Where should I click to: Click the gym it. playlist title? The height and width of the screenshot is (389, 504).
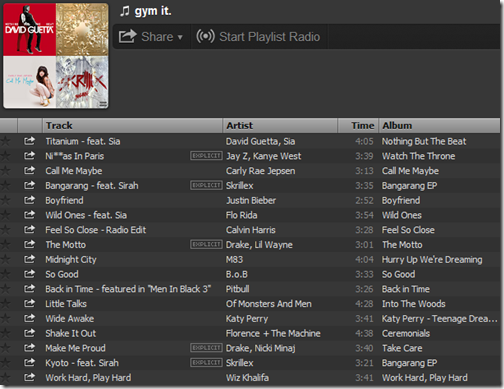(153, 11)
